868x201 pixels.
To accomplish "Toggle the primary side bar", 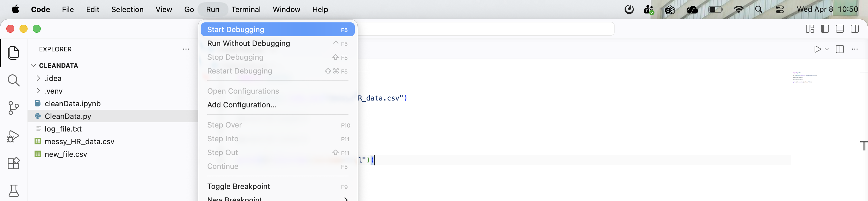I will click(825, 29).
